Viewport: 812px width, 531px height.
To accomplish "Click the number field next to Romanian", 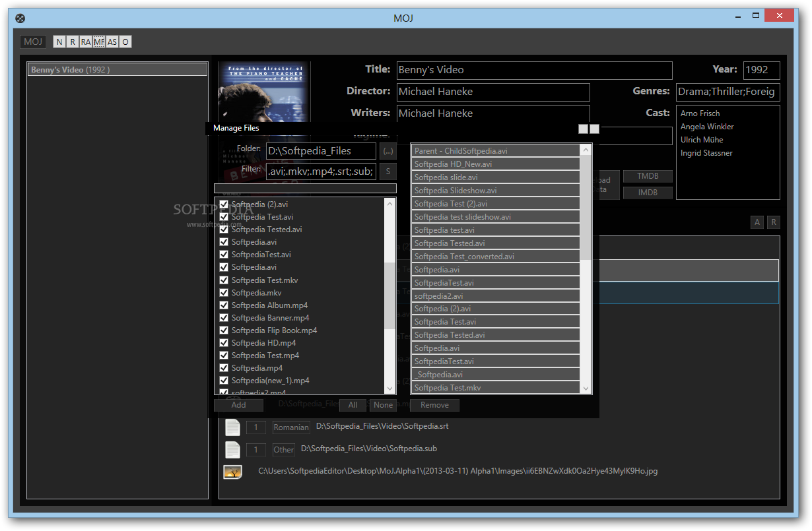I will click(256, 427).
